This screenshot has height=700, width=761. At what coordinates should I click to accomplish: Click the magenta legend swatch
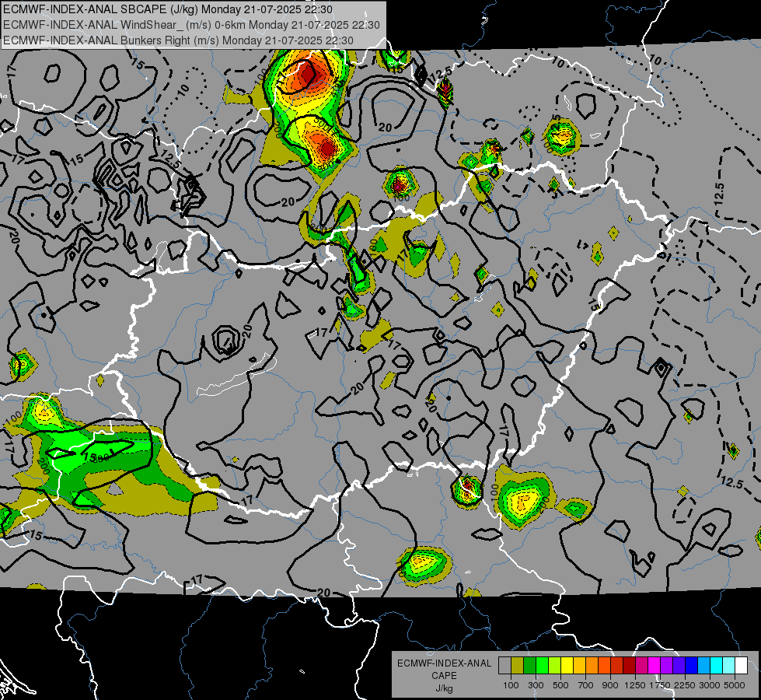[654, 666]
